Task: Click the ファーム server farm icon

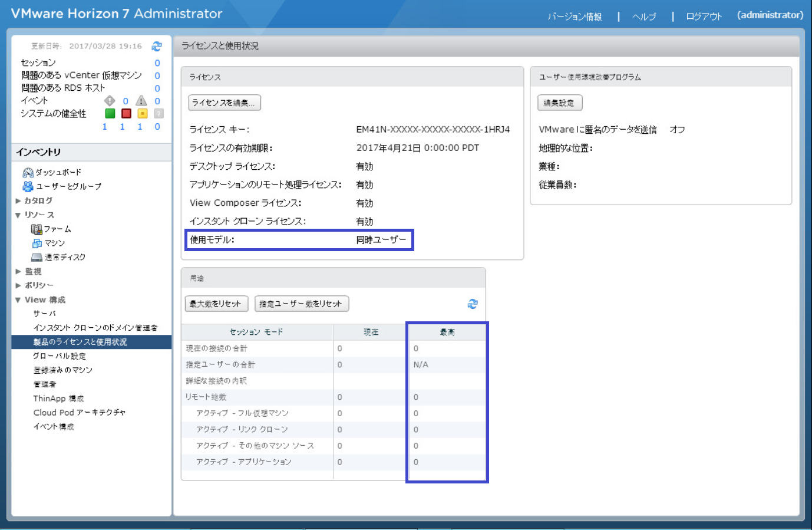Action: (37, 229)
